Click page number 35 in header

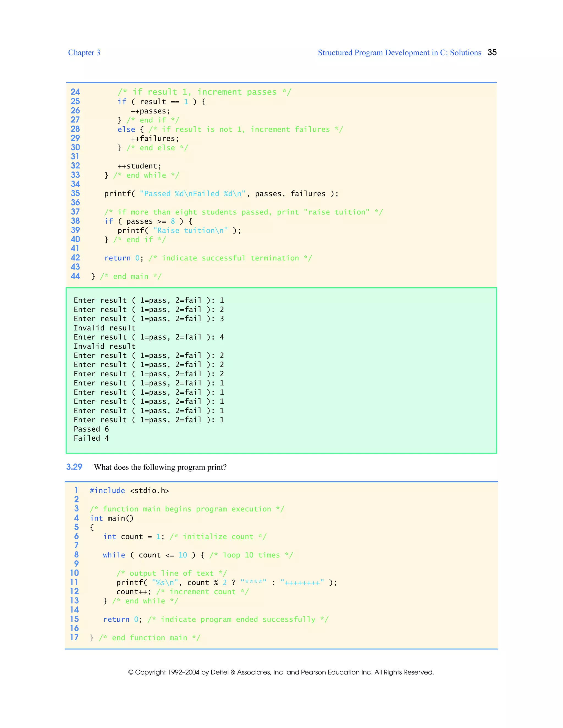(x=492, y=52)
